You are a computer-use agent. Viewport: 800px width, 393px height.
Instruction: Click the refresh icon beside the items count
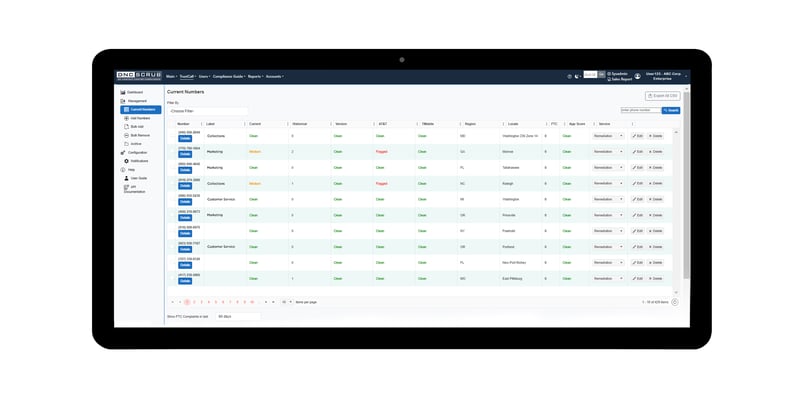pyautogui.click(x=674, y=302)
